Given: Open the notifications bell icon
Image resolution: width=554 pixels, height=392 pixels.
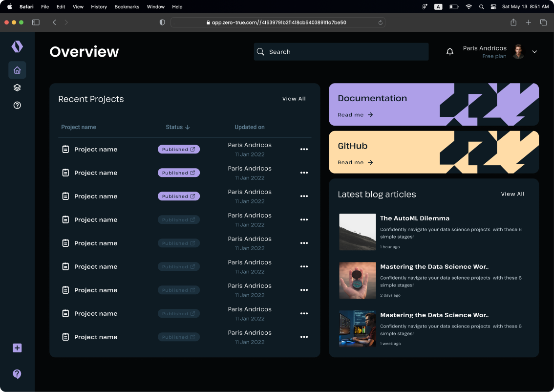Looking at the screenshot, I should (x=449, y=51).
